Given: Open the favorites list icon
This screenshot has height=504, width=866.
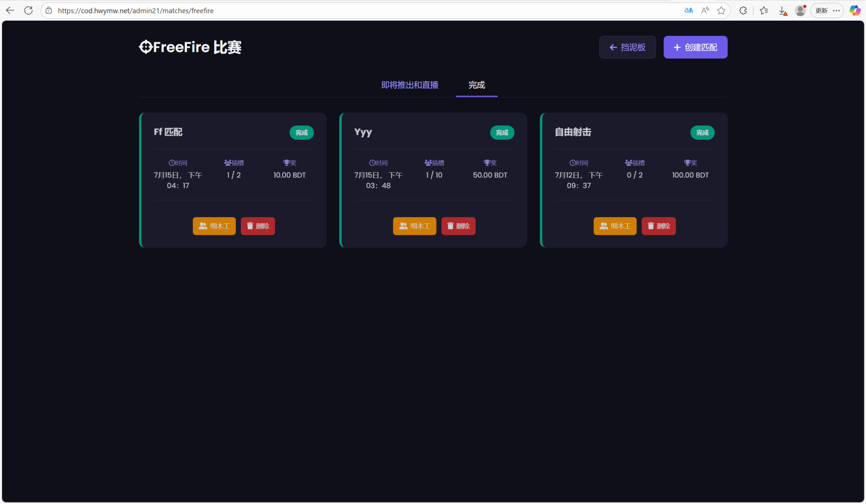Looking at the screenshot, I should [x=764, y=10].
